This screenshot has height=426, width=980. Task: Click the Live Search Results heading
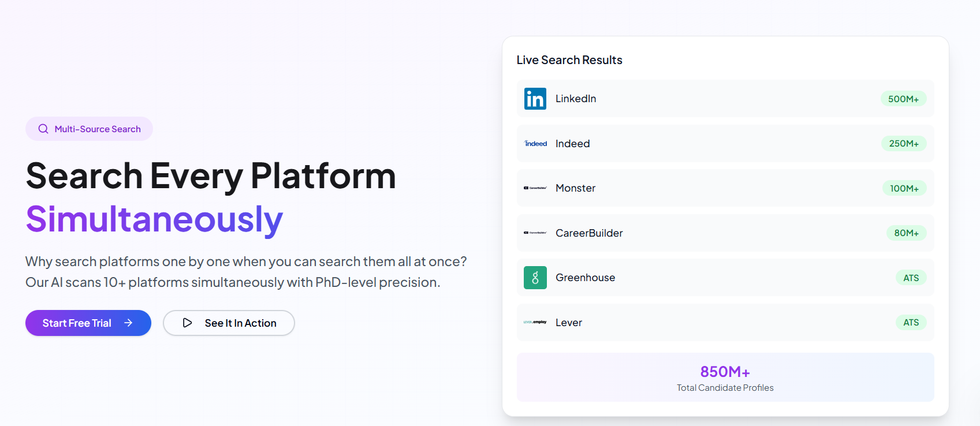point(569,60)
